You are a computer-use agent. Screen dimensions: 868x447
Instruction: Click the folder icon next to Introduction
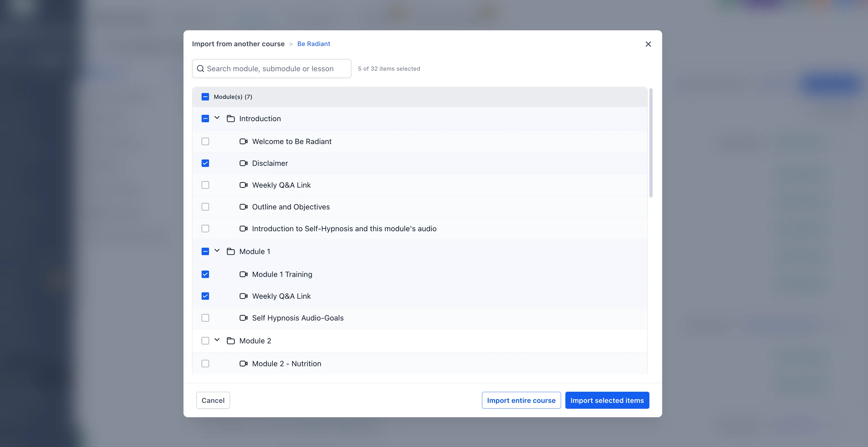pos(231,119)
